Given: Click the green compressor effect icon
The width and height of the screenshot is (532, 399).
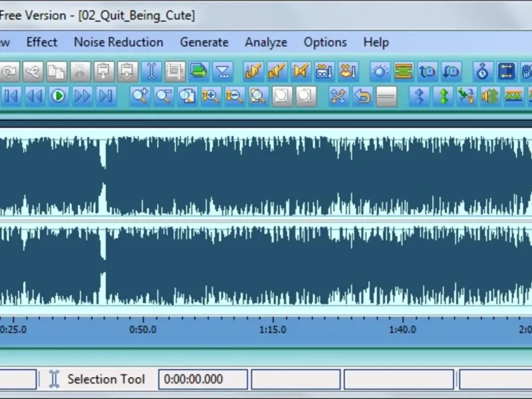Looking at the screenshot, I should tap(404, 72).
